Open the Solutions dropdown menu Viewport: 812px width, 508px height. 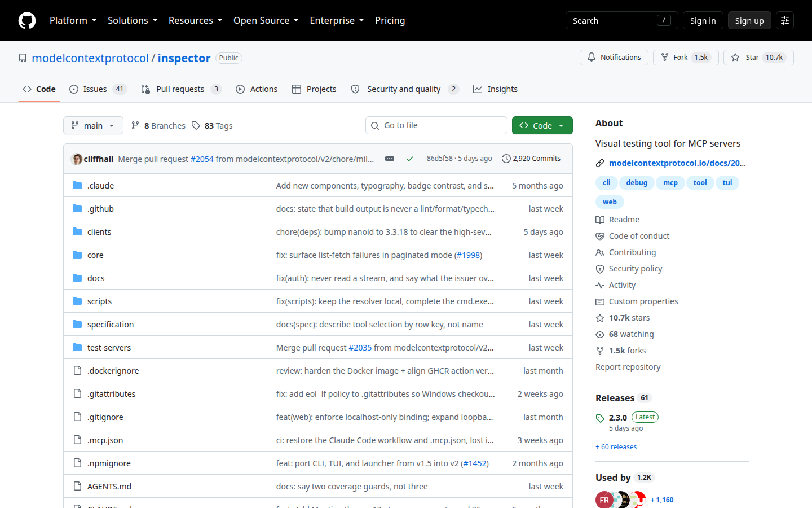(133, 20)
